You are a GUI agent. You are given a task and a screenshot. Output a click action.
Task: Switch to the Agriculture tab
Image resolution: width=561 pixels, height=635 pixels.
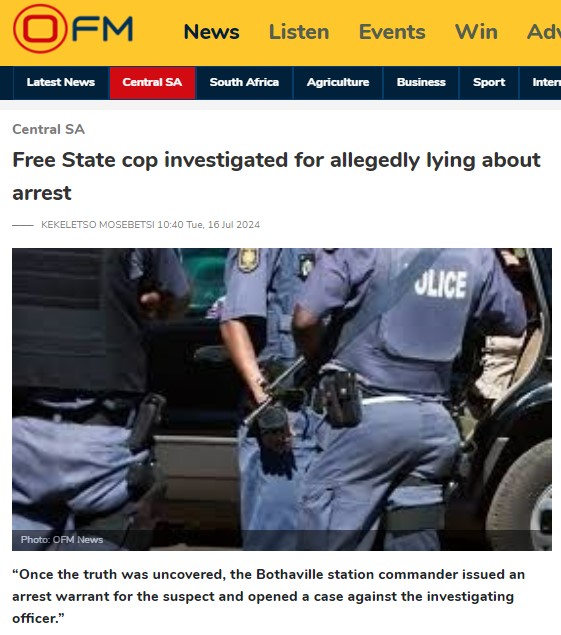(338, 83)
